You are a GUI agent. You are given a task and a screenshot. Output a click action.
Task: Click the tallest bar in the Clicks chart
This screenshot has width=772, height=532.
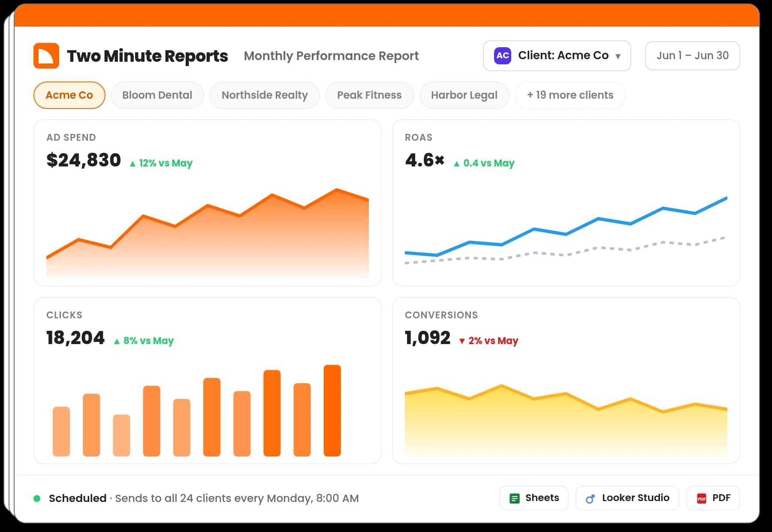click(x=332, y=411)
